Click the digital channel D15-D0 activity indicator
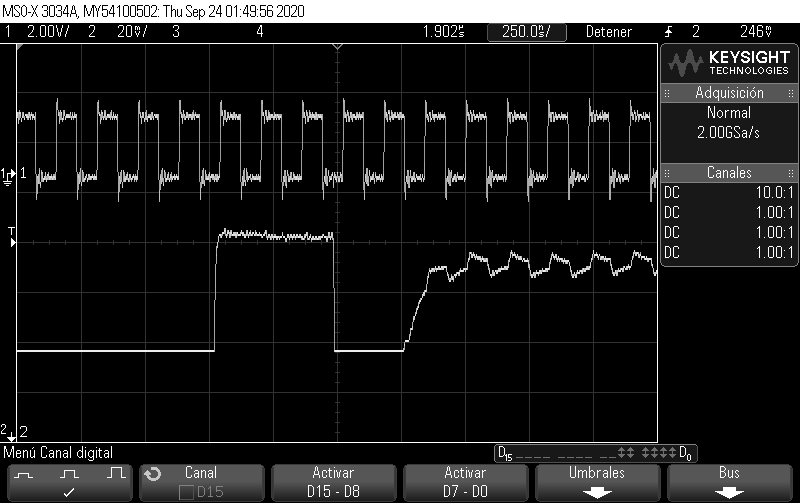 coord(595,453)
